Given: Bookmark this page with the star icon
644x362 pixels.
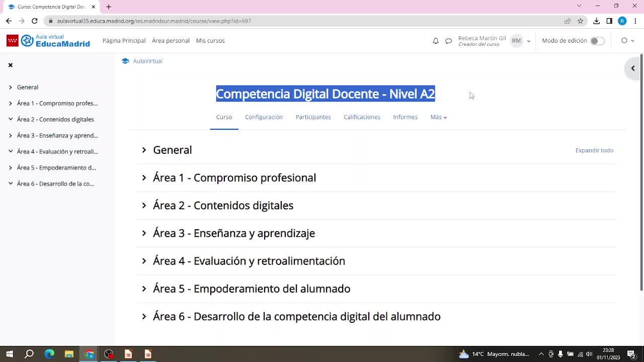Looking at the screenshot, I should (580, 21).
